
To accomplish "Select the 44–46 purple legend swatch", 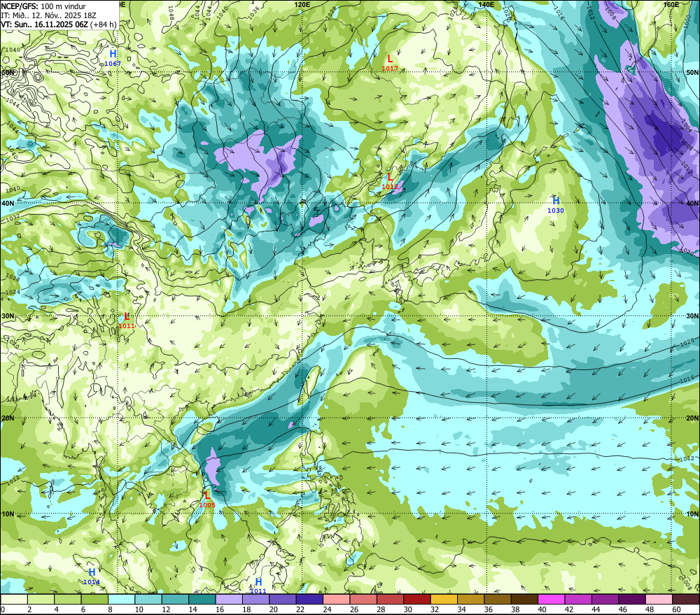I will (x=605, y=599).
